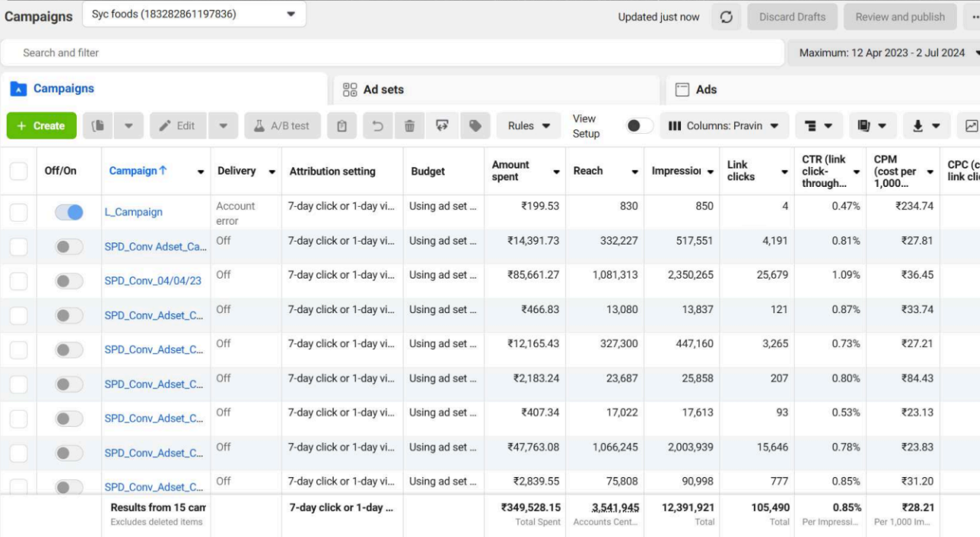The width and height of the screenshot is (980, 537).
Task: Click the refresh icon beside Updated just now
Action: 726,17
